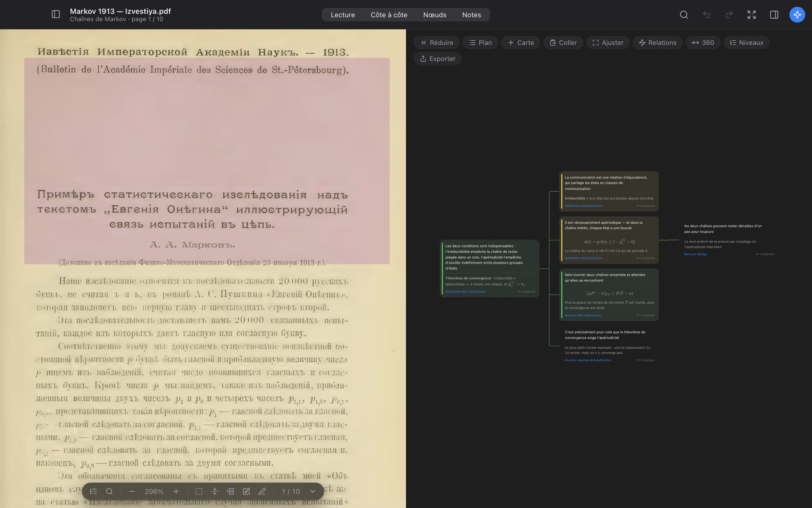The image size is (812, 508).
Task: Open search with the top-right magnifier
Action: coord(684,15)
